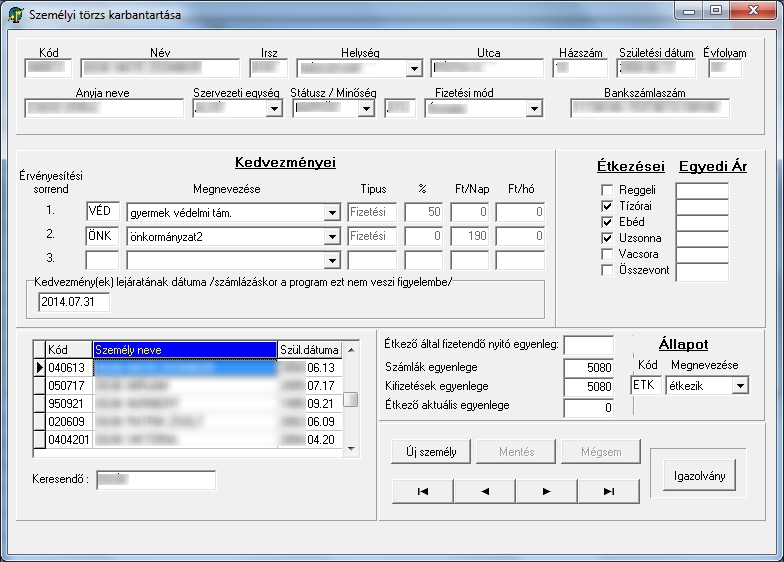Click the Évfolyam input field
784x562 pixels.
[x=725, y=68]
